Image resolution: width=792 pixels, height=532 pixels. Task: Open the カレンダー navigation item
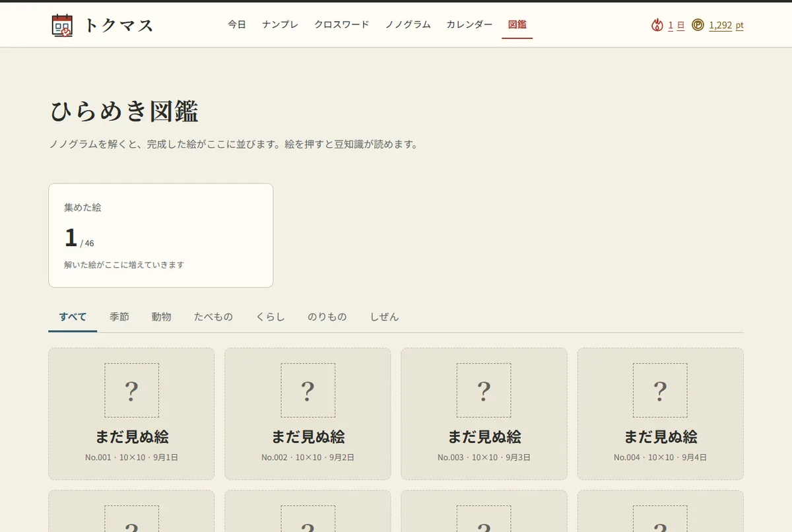[x=469, y=24]
